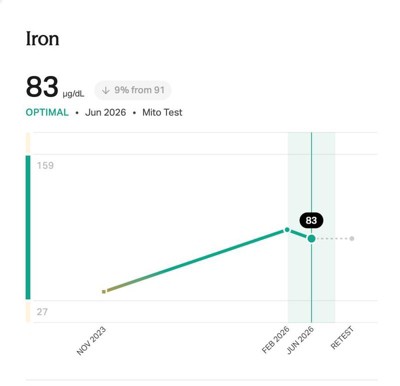
Task: Click the down arrow in the 9% badge
Action: tap(106, 90)
